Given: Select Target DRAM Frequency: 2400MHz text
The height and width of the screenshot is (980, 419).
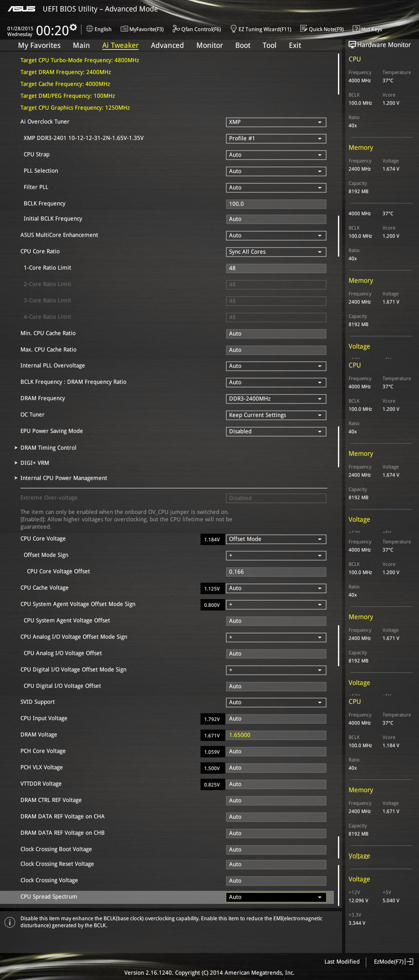Looking at the screenshot, I should click(x=66, y=72).
